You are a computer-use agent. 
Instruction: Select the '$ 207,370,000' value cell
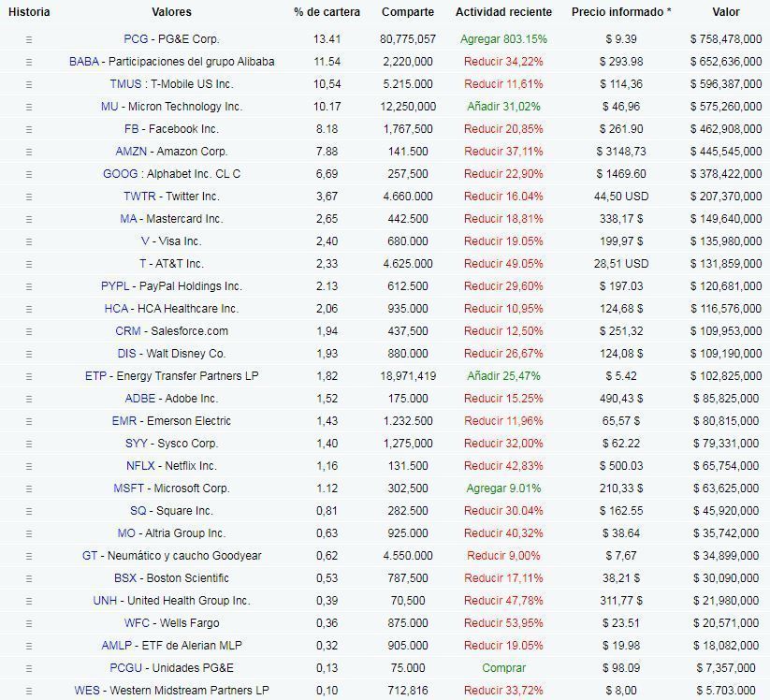pos(726,197)
